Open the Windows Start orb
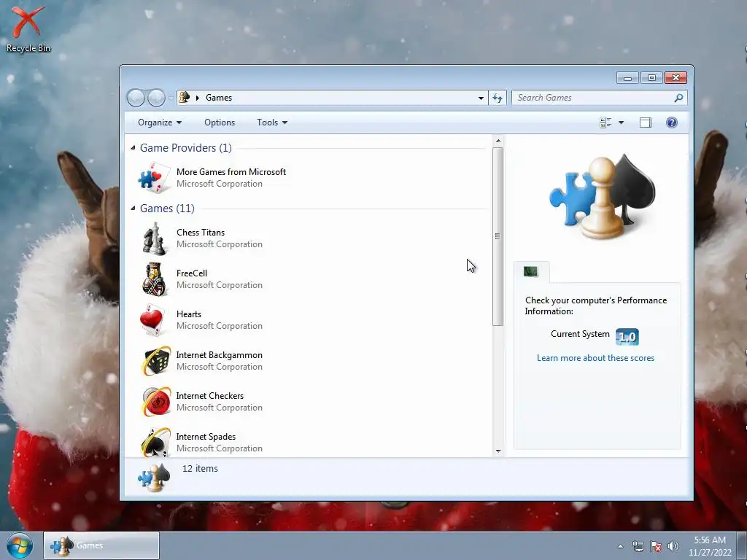 coord(20,545)
